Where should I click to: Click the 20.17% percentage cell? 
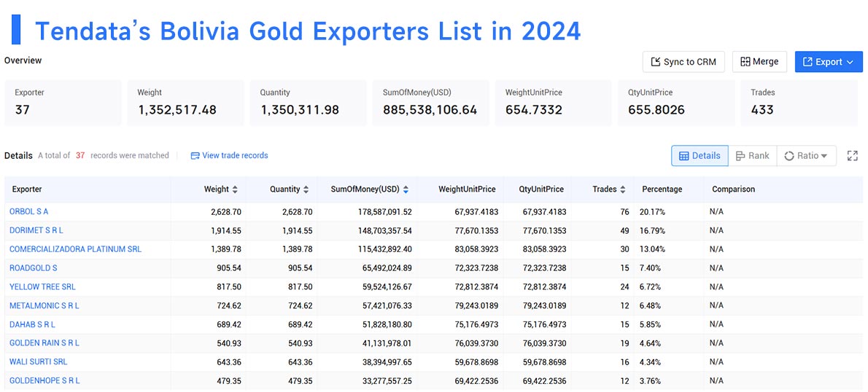coord(652,211)
